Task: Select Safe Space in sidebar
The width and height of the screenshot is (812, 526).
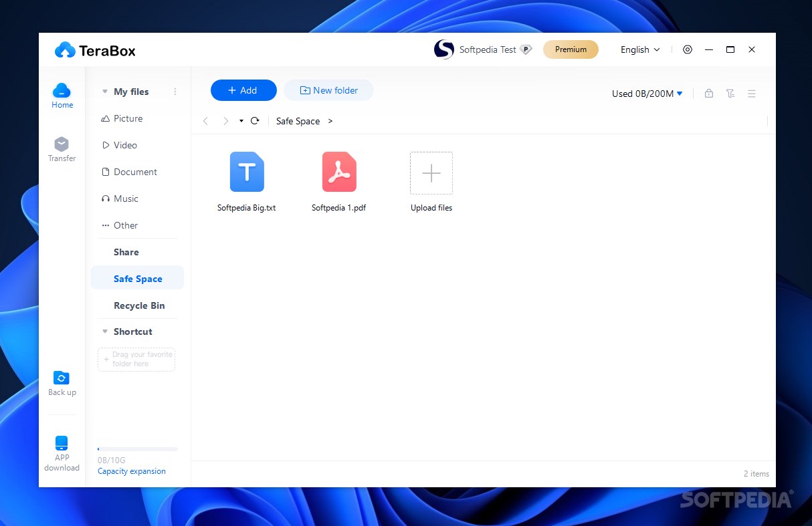Action: coord(137,279)
